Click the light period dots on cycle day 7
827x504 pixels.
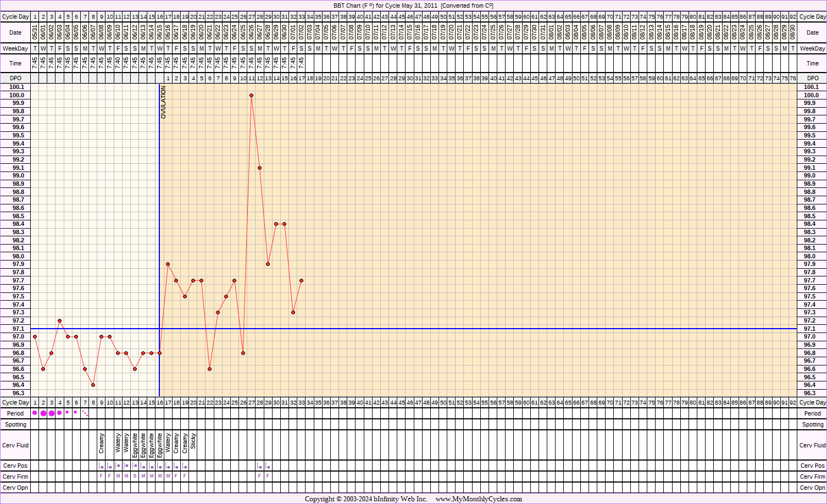click(85, 413)
